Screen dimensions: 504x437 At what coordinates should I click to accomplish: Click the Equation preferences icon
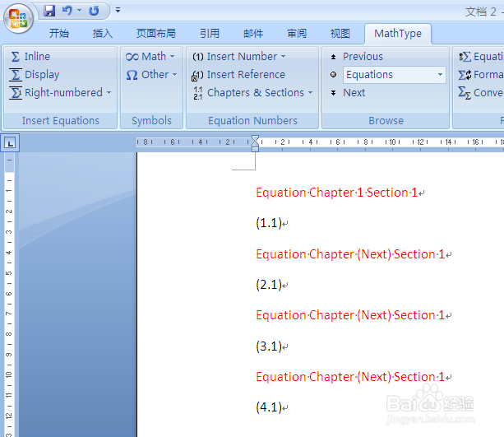465,57
